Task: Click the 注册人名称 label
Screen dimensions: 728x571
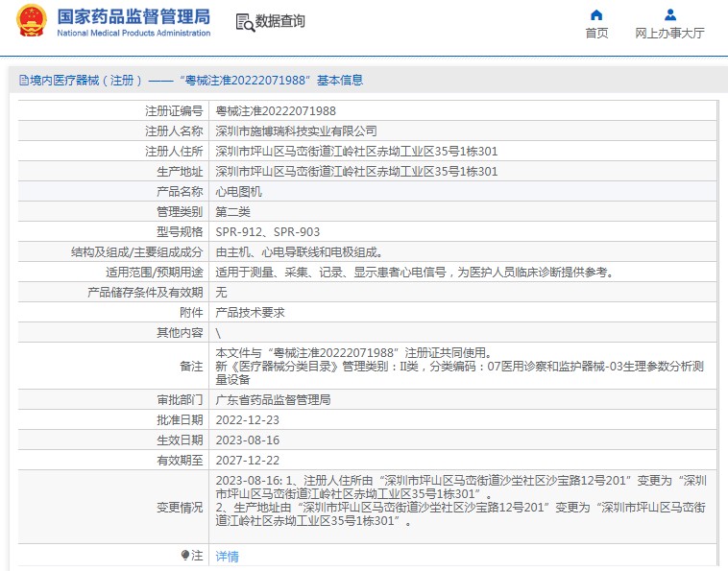Action: pos(174,131)
